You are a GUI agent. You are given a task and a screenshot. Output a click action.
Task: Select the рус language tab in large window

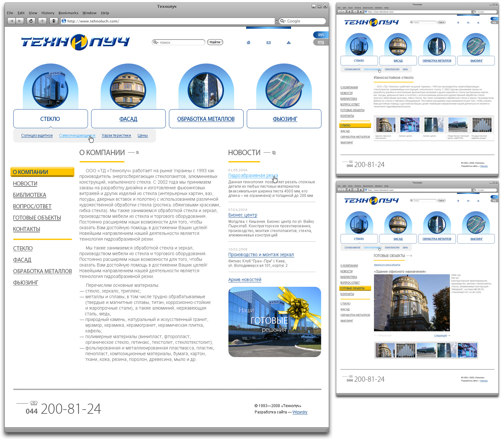[321, 35]
